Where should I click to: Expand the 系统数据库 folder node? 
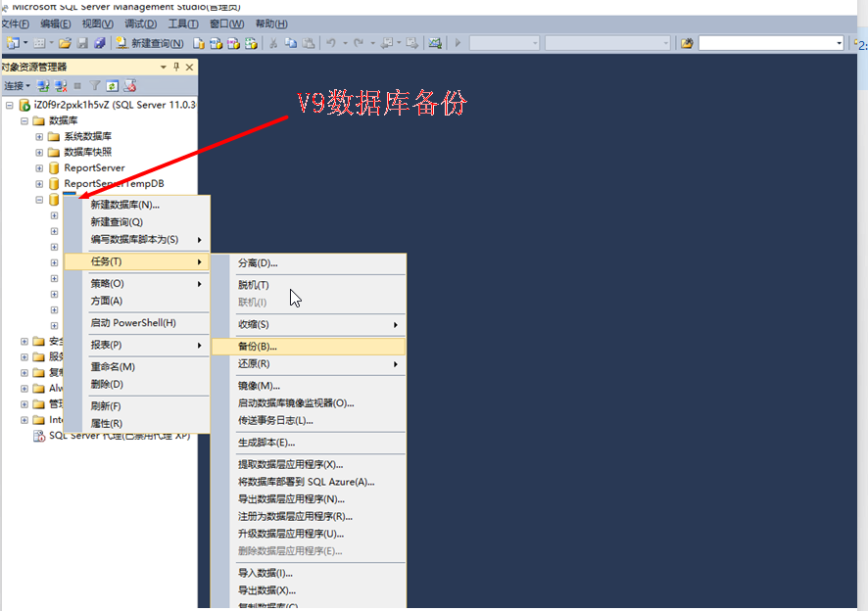point(39,136)
